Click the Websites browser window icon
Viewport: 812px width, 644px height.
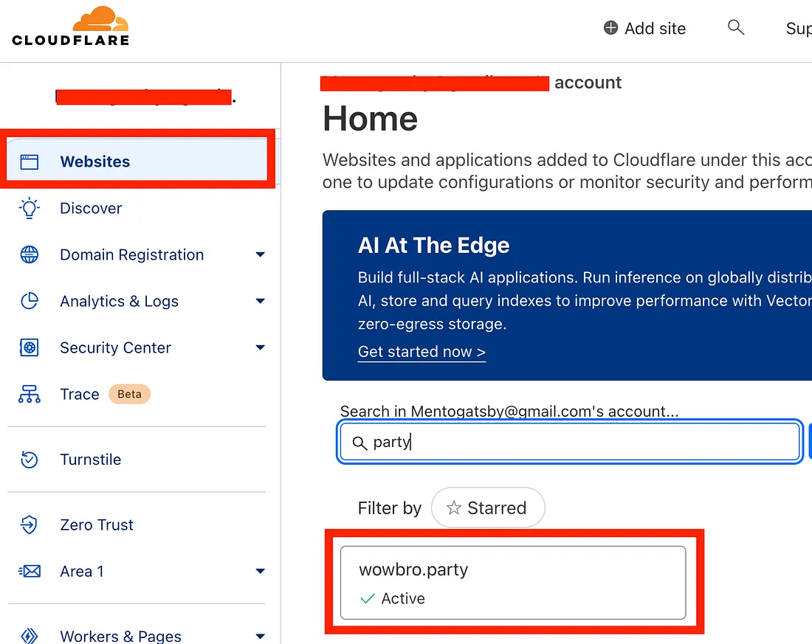29,162
